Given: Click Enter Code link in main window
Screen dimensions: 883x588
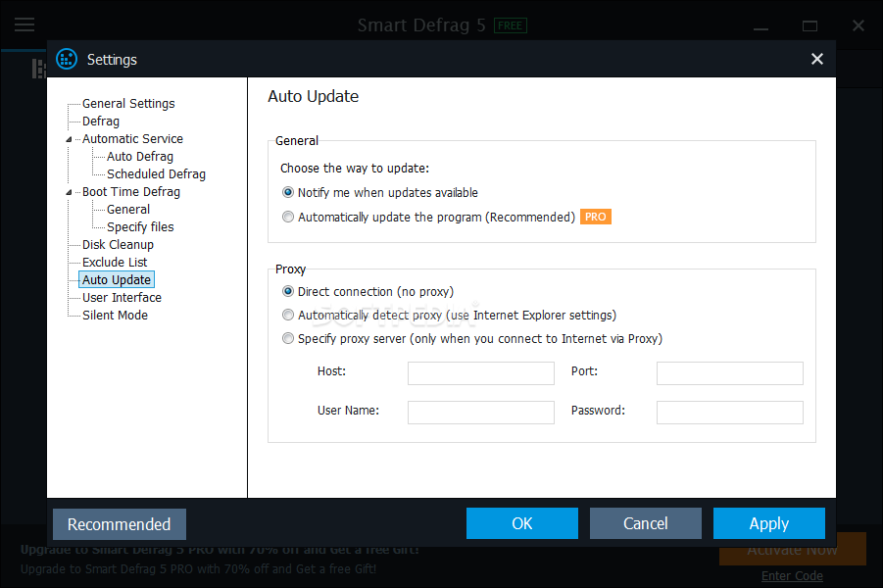Looking at the screenshot, I should coord(792,575).
